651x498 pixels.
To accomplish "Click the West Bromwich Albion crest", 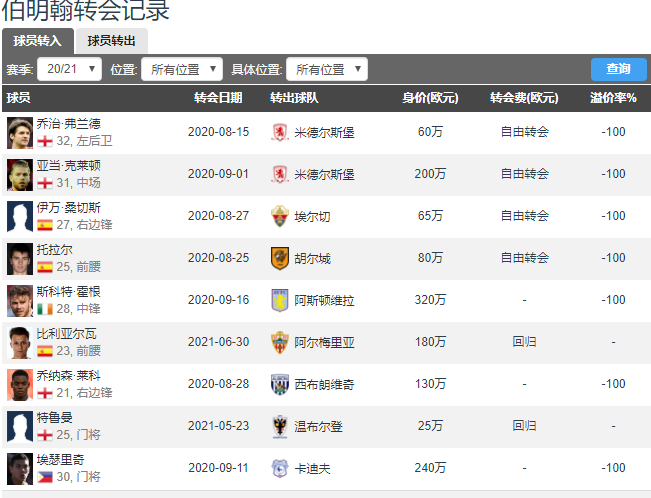I will 279,384.
